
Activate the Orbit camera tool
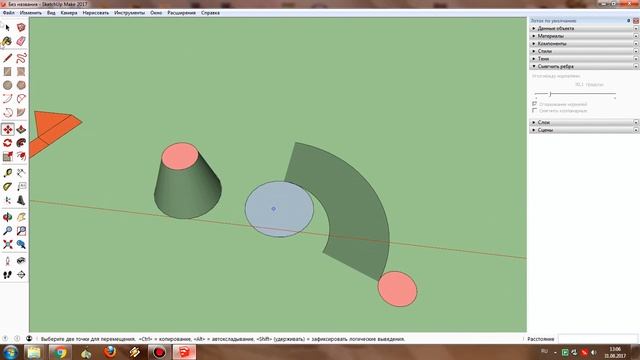point(7,217)
